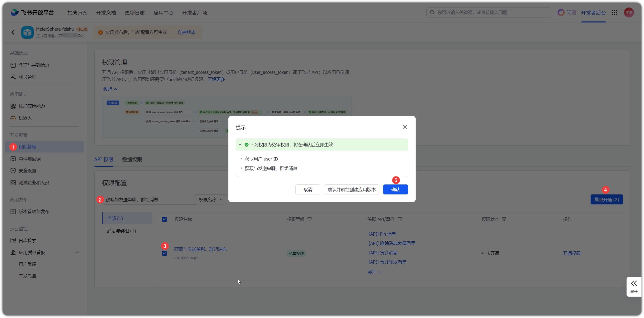Click the 创建版本 link

pyautogui.click(x=186, y=32)
